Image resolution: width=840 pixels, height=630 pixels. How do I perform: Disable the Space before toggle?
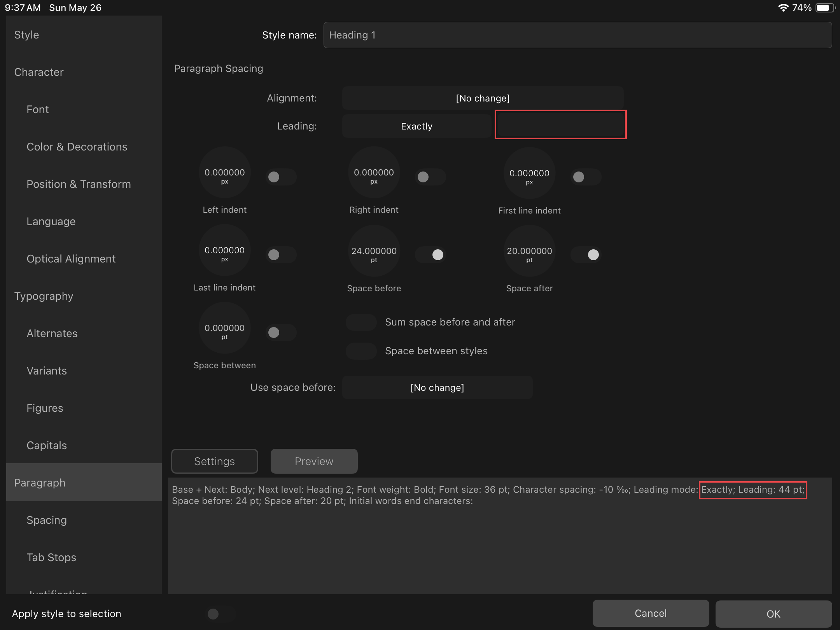click(x=430, y=255)
